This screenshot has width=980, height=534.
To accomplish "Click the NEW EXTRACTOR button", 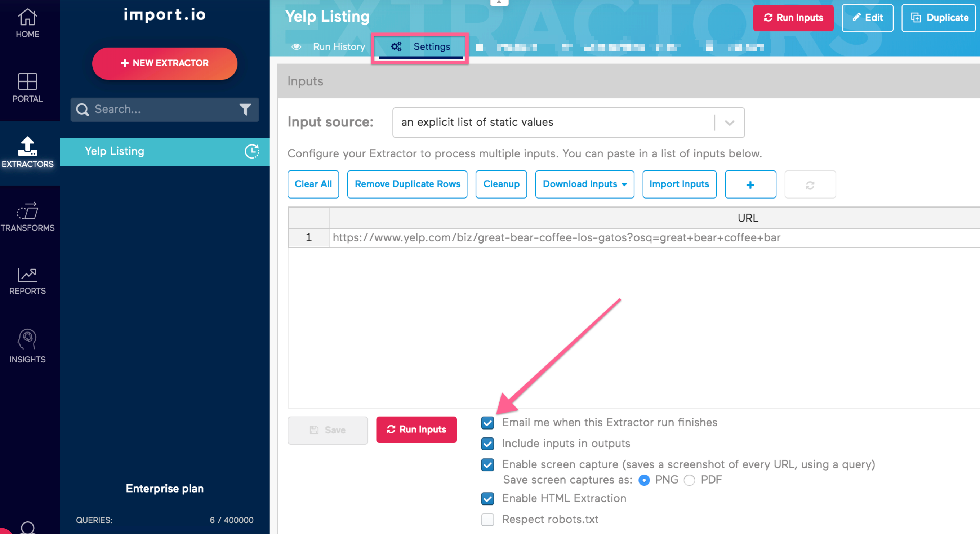I will pos(164,63).
